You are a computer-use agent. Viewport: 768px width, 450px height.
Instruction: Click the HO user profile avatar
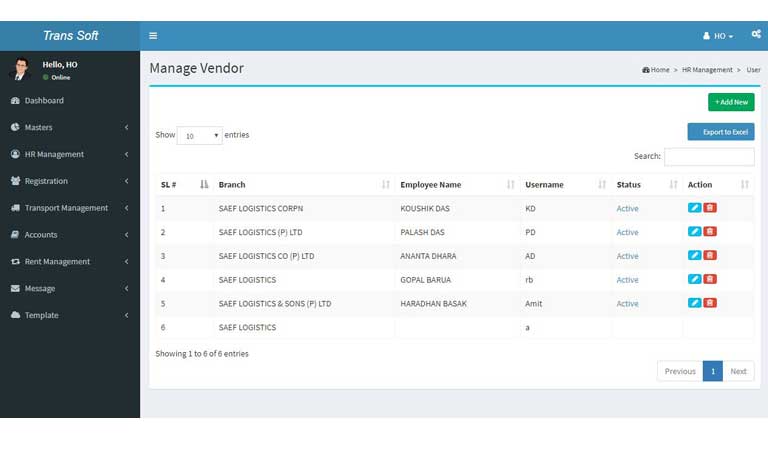20,69
